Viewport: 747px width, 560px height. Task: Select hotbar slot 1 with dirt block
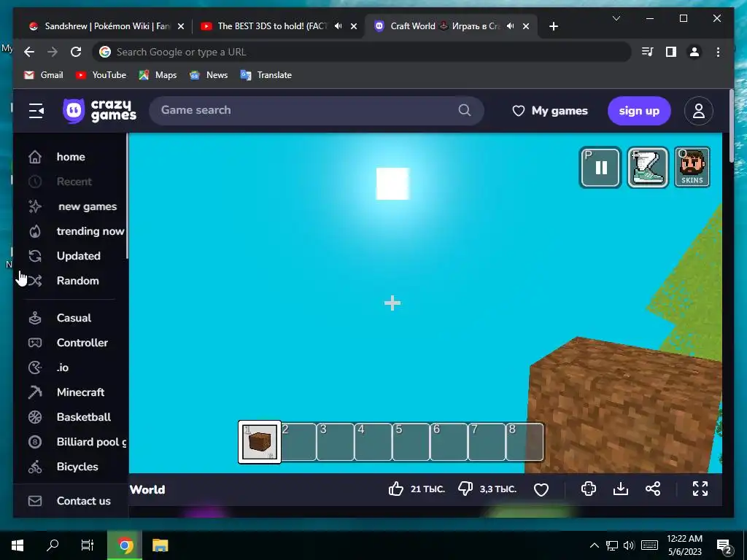pos(260,442)
